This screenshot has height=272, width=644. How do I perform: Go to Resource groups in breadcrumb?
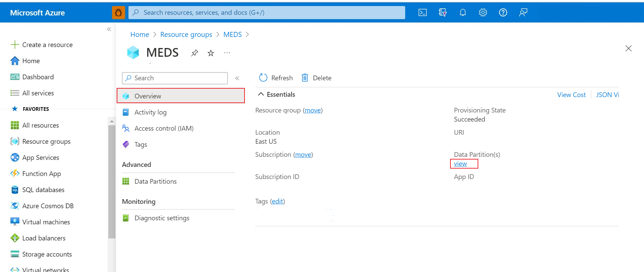[x=186, y=35]
